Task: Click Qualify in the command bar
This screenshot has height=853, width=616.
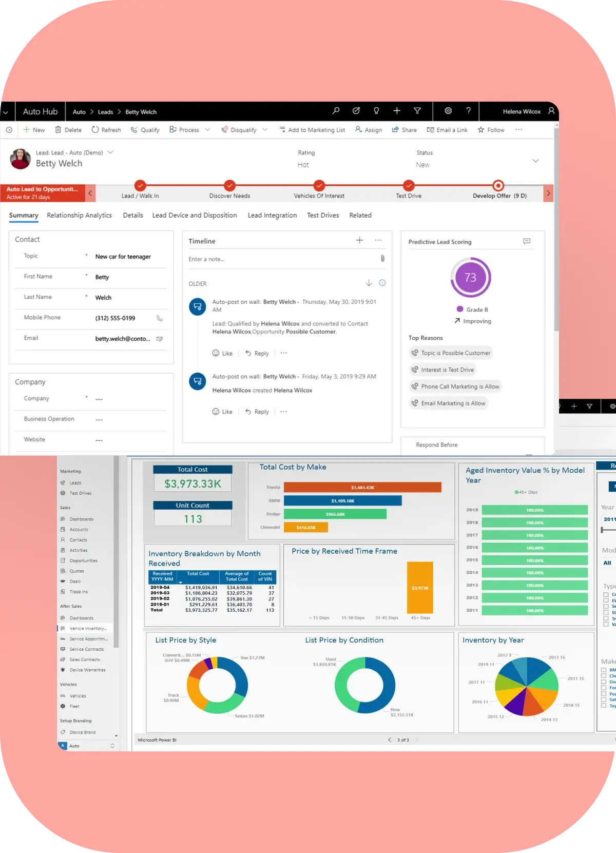Action: 145,130
